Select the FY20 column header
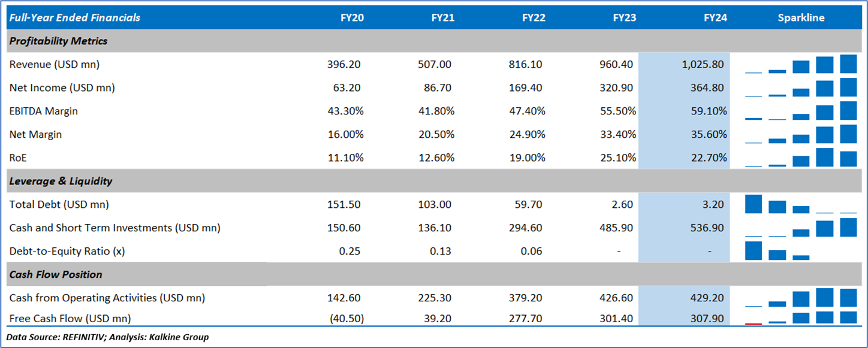This screenshot has width=868, height=348. click(x=352, y=17)
